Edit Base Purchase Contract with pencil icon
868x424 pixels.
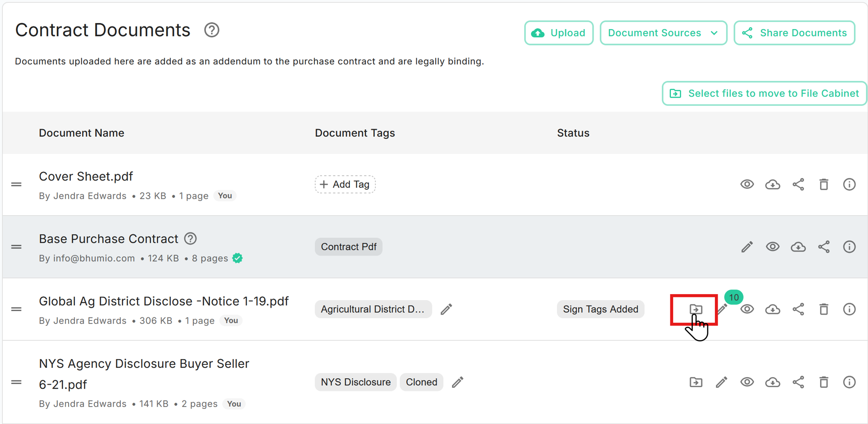(x=747, y=247)
